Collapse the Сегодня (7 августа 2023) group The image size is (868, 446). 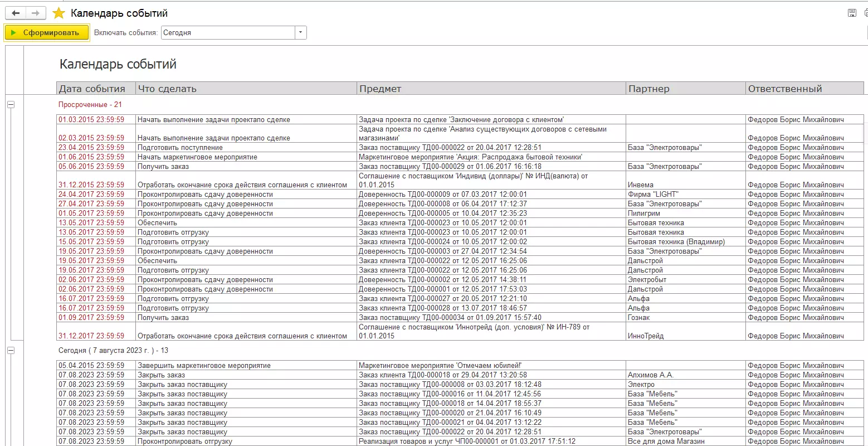[11, 351]
